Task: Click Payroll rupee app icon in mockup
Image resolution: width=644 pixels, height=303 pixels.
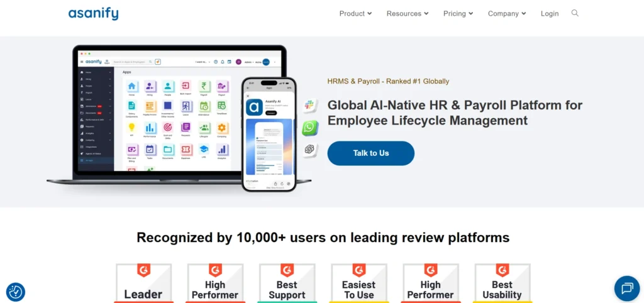Action: (x=204, y=86)
